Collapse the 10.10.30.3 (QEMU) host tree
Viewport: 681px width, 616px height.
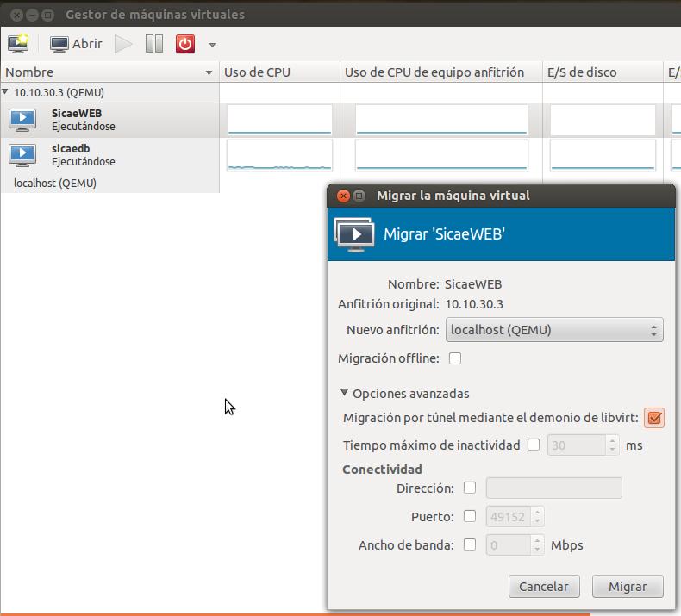(6, 92)
